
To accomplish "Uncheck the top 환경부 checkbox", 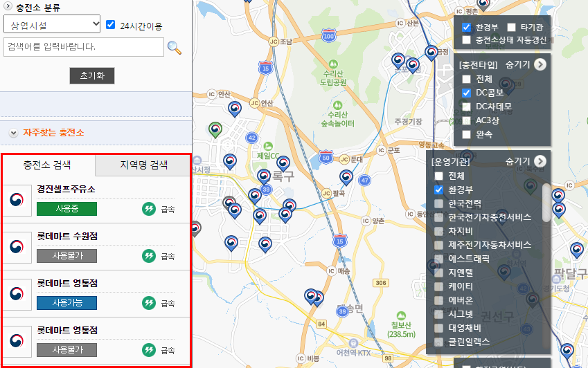I will [x=466, y=28].
